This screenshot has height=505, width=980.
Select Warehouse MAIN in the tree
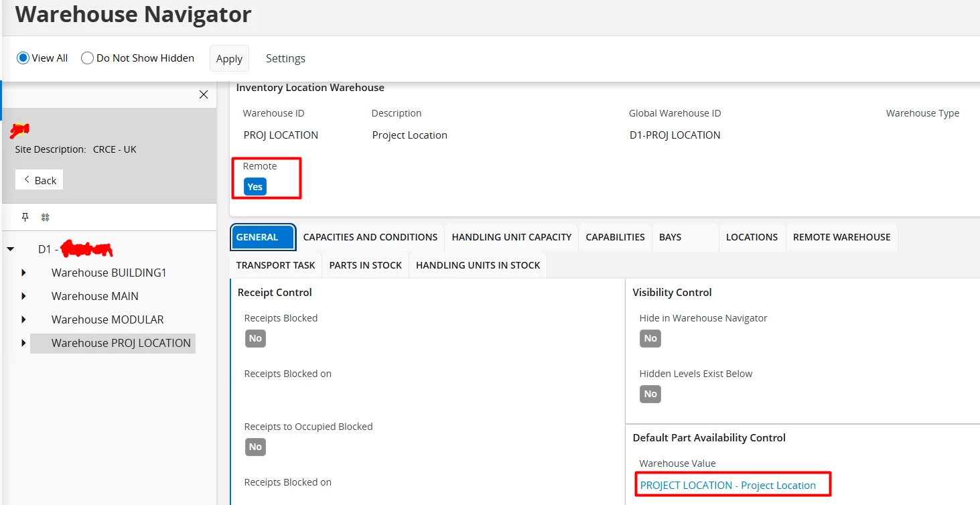click(x=95, y=297)
